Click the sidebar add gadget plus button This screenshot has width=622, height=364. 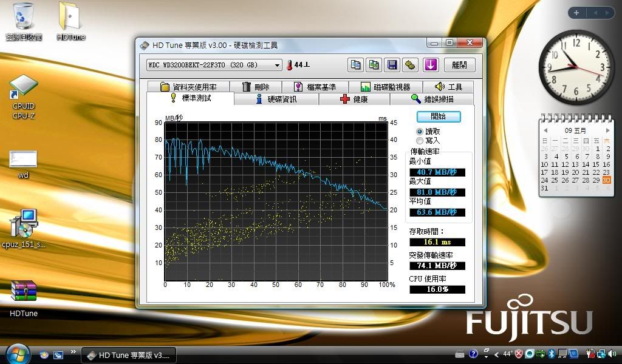(x=576, y=13)
